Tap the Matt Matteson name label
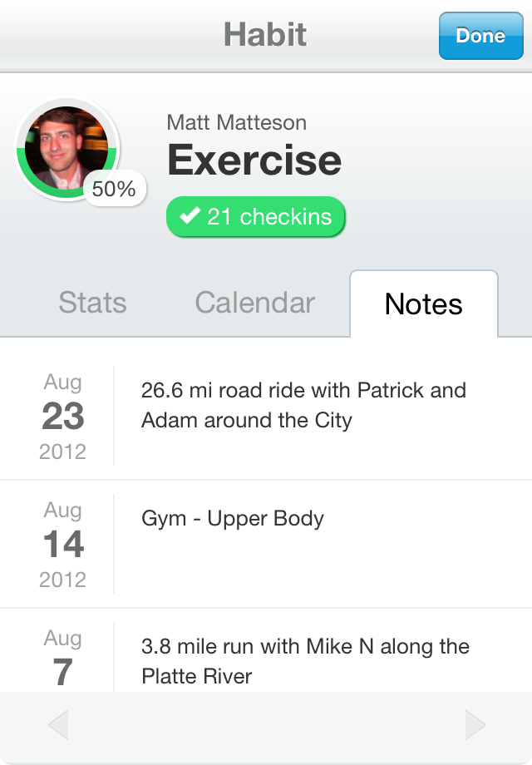This screenshot has height=765, width=532. 237,122
